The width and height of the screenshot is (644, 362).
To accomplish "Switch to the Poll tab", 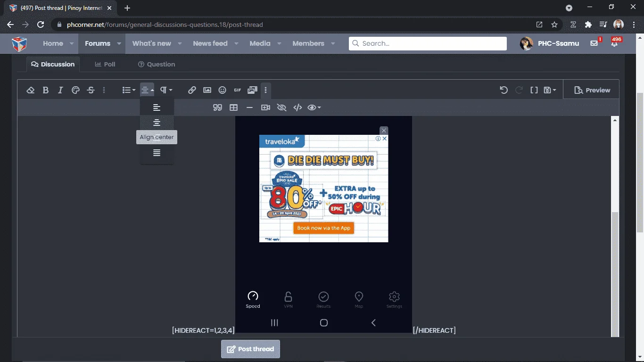I will click(x=105, y=64).
